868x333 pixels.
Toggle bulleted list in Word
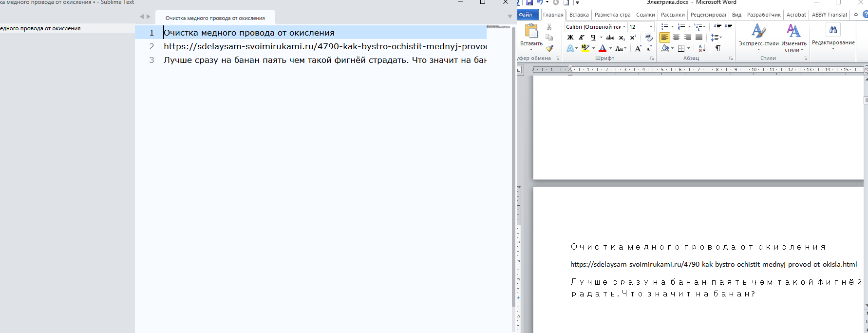point(664,27)
